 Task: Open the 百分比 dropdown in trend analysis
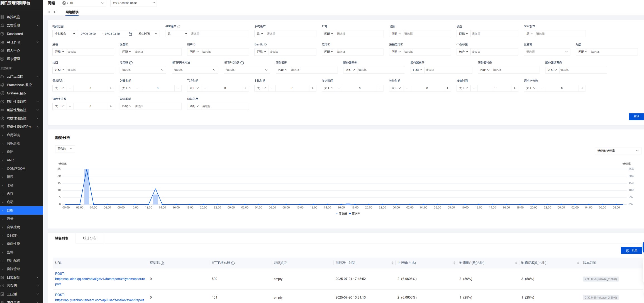click(65, 149)
